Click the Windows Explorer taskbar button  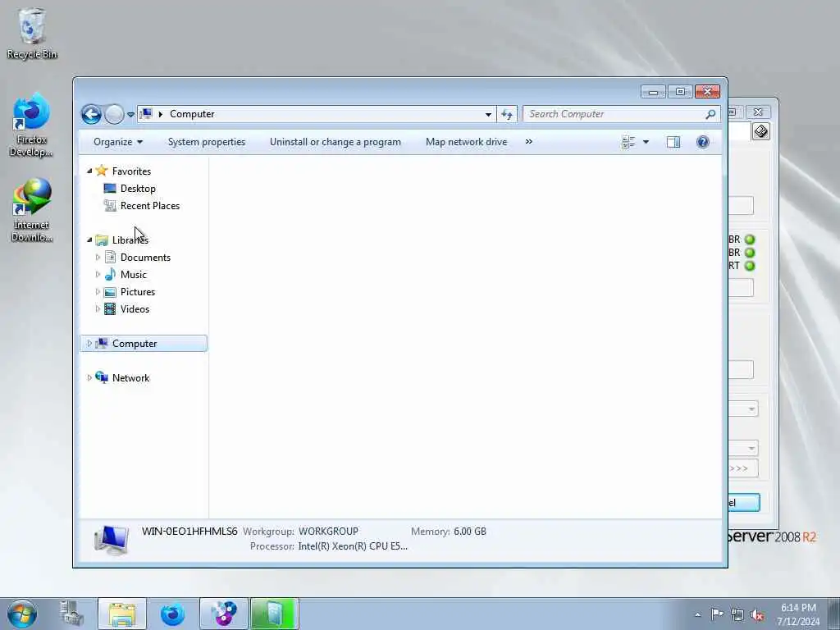tap(122, 614)
